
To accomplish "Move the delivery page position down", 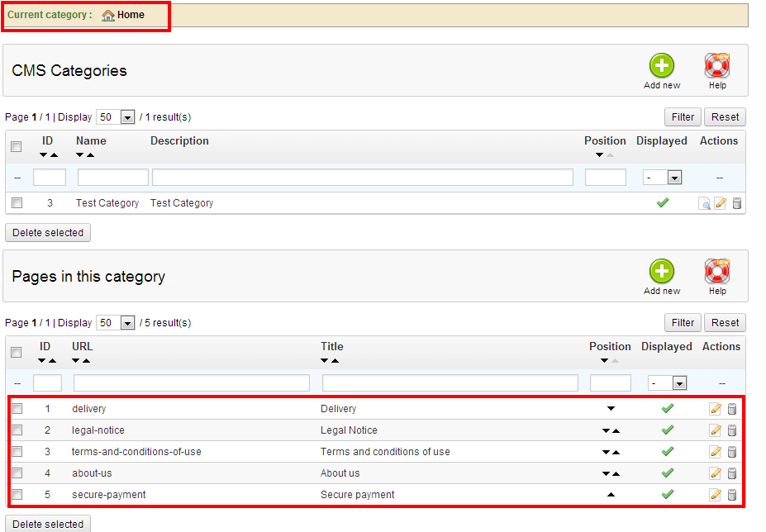I will [611, 409].
